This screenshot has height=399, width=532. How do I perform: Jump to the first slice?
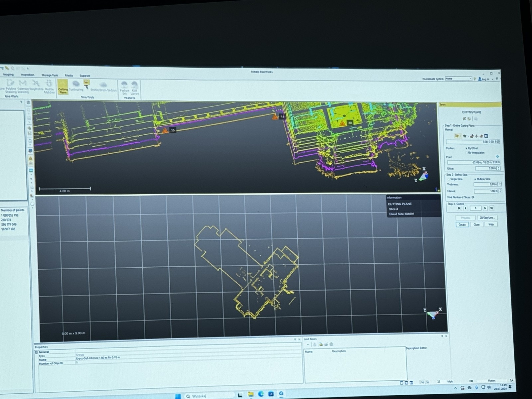(459, 208)
